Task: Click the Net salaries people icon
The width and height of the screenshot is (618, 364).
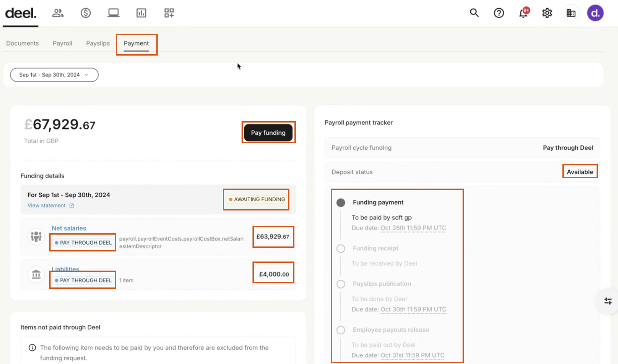Action: click(x=36, y=236)
